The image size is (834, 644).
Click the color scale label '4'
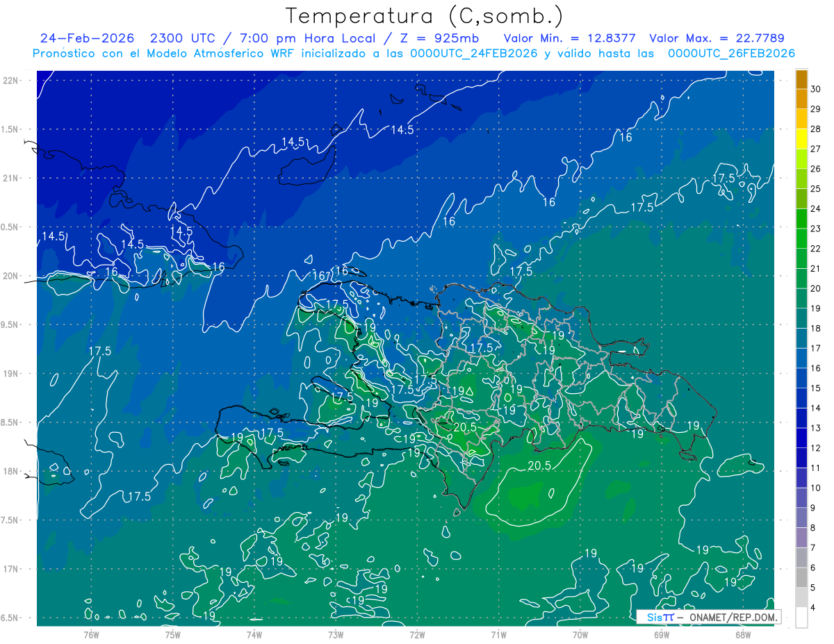pos(813,608)
